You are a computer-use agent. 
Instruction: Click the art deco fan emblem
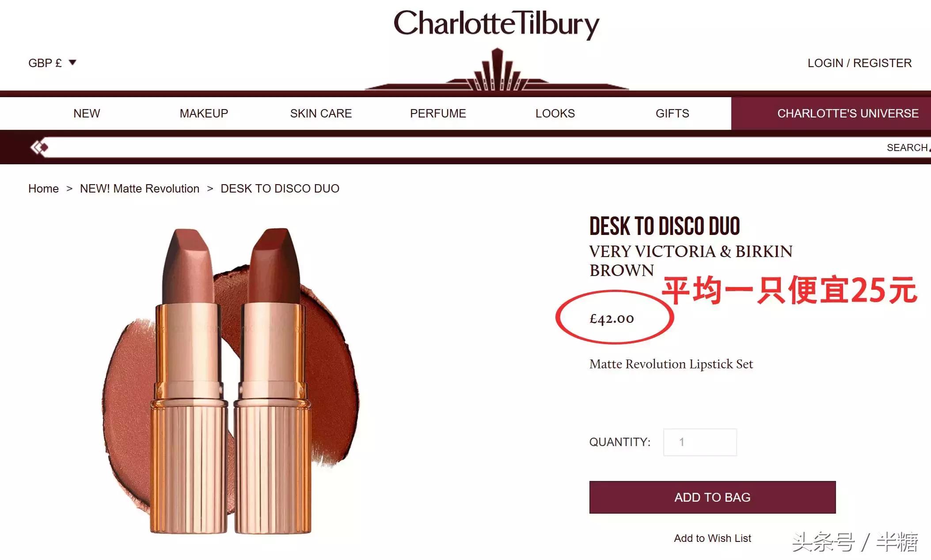pos(497,69)
